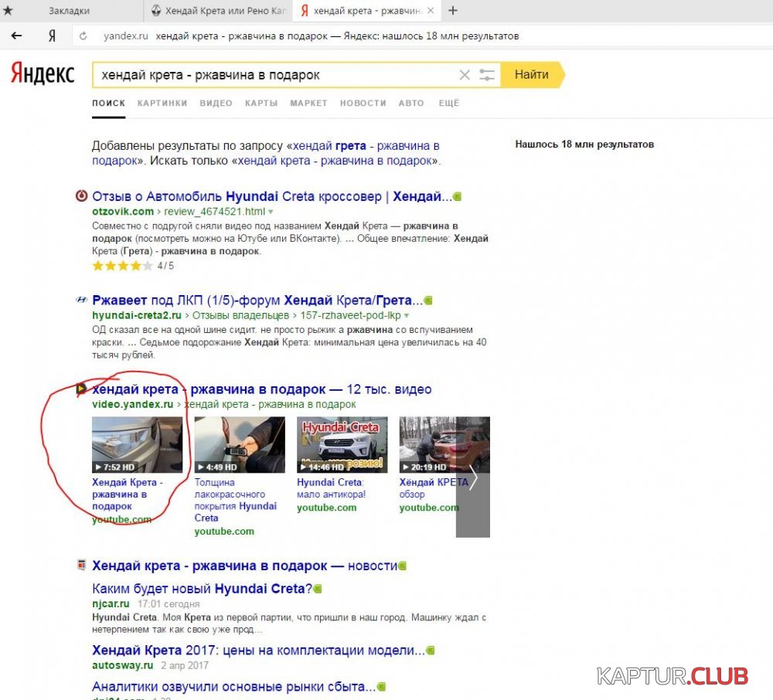
Task: Open 'Хендай Крета 2017: цены на комплектации' link
Action: click(x=258, y=651)
